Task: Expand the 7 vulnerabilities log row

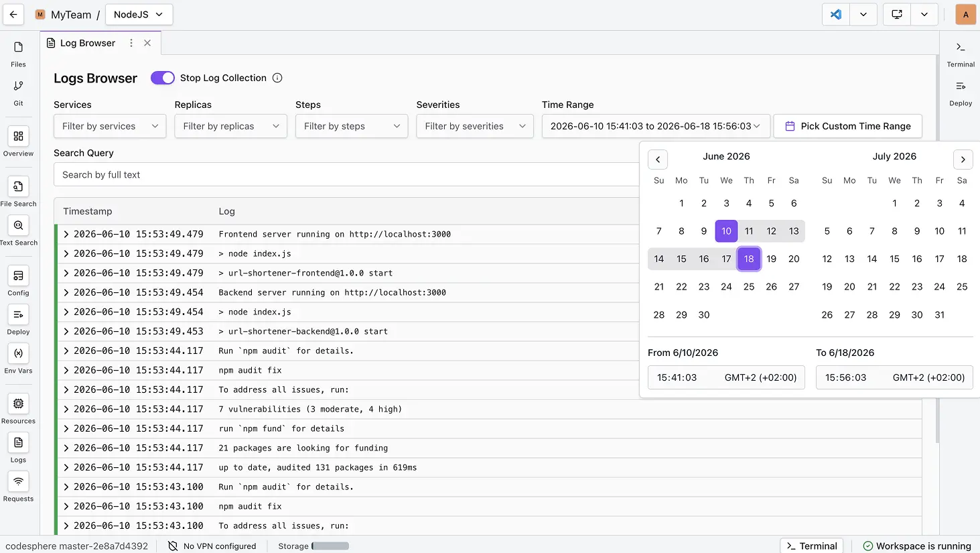Action: click(x=66, y=409)
